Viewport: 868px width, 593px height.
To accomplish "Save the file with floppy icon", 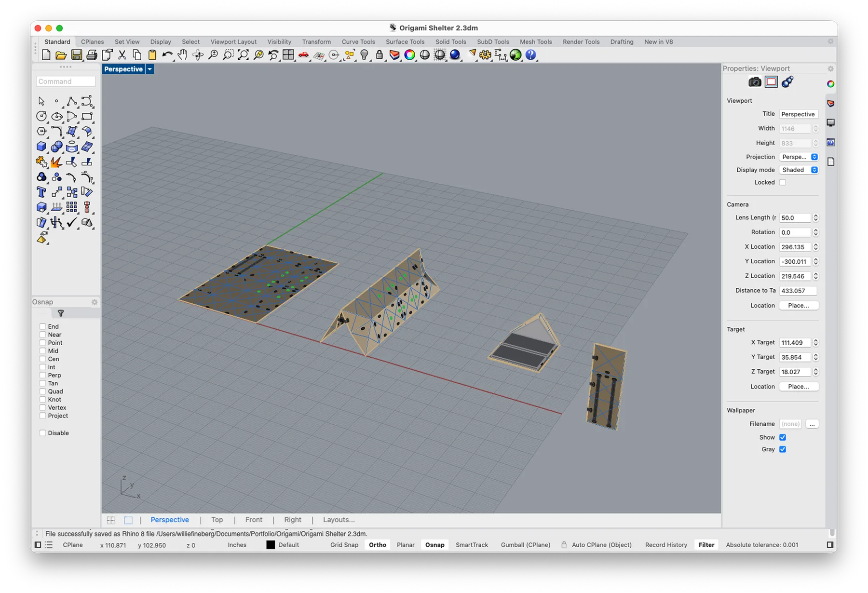I will tap(76, 55).
